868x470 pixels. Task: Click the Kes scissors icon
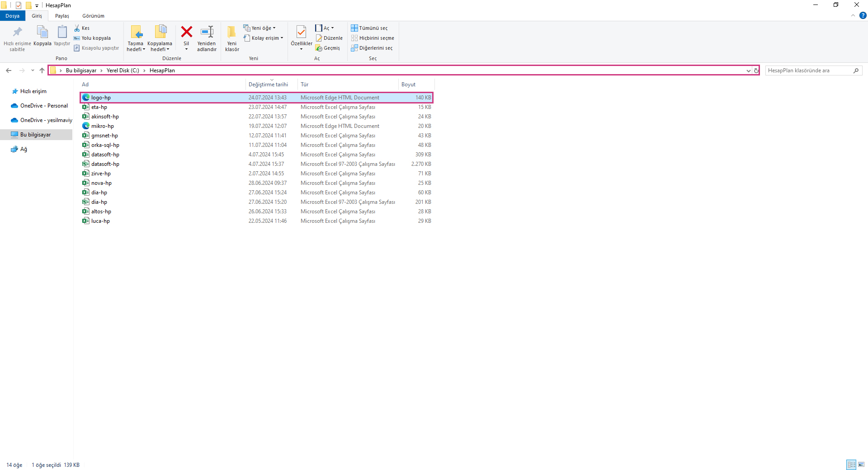[77, 28]
